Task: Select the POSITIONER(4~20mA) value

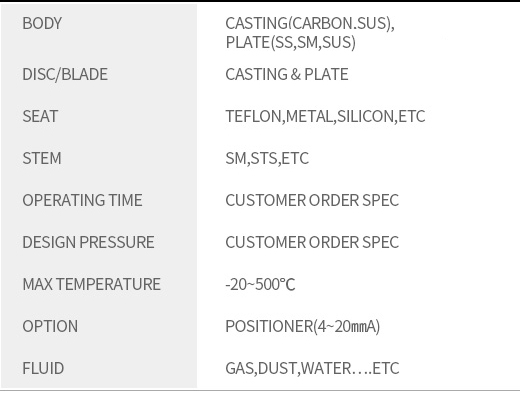Action: (x=303, y=326)
